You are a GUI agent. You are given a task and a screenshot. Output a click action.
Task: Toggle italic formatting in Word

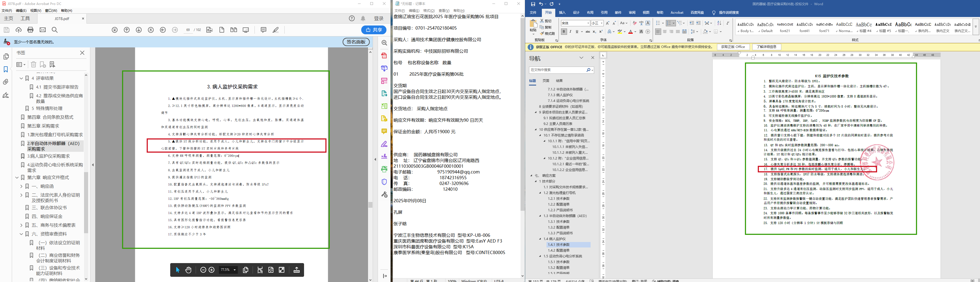point(570,32)
